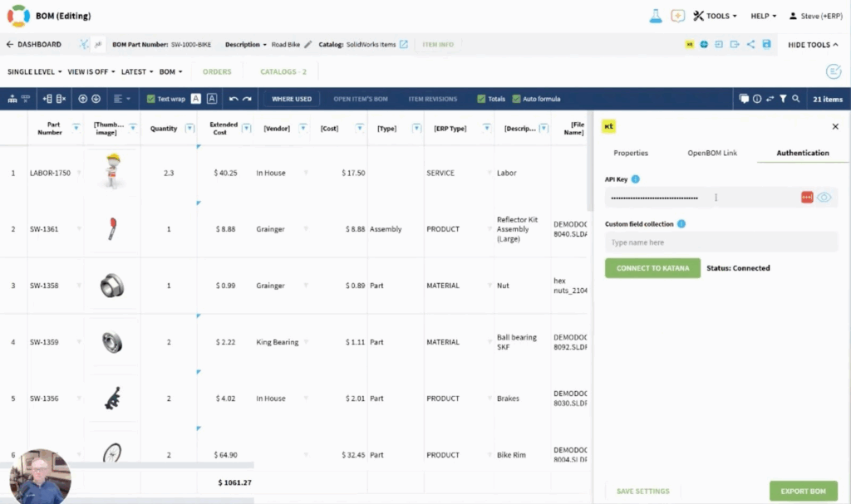Click the EXPORT BOM button
The width and height of the screenshot is (851, 504).
pos(803,491)
